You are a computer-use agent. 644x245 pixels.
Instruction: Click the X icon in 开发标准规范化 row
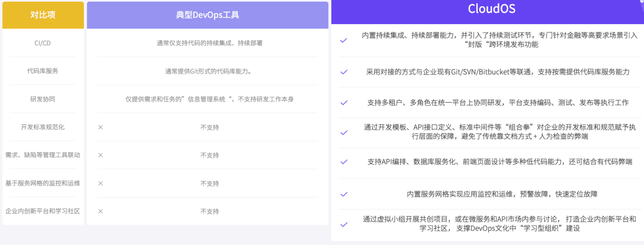100,127
